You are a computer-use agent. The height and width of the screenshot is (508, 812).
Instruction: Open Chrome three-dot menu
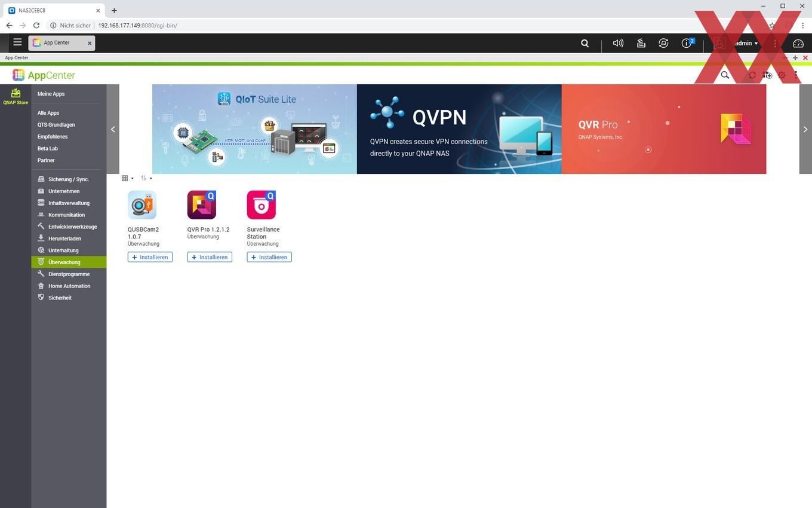[x=803, y=25]
